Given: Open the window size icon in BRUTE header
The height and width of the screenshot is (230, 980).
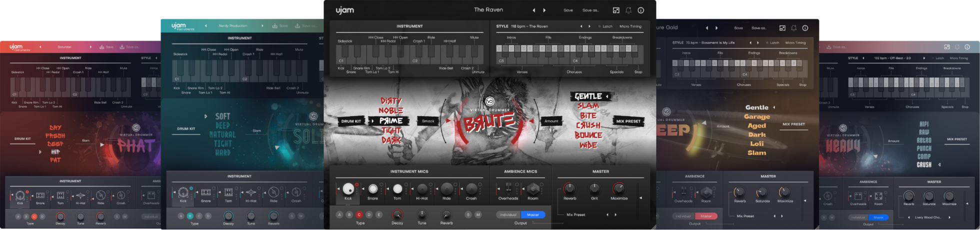Looking at the screenshot, I should coord(616,10).
